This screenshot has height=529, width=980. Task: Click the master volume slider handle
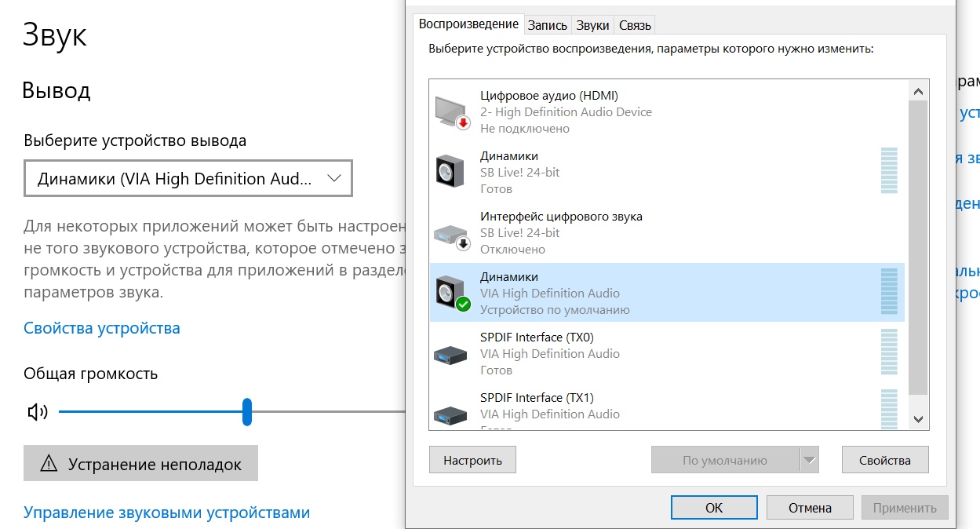(x=247, y=411)
